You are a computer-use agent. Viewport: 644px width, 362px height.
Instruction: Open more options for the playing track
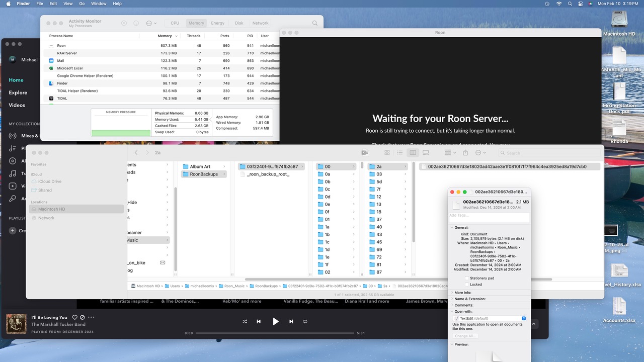[x=91, y=317]
